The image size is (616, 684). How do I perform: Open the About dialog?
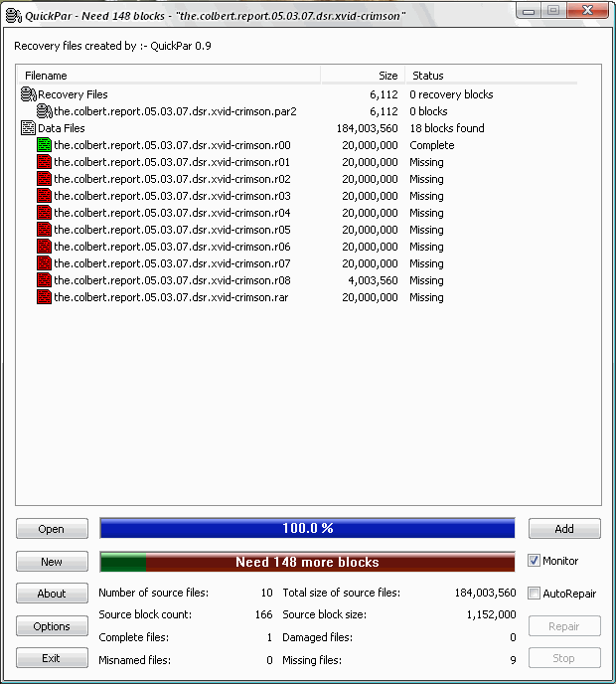coord(52,594)
